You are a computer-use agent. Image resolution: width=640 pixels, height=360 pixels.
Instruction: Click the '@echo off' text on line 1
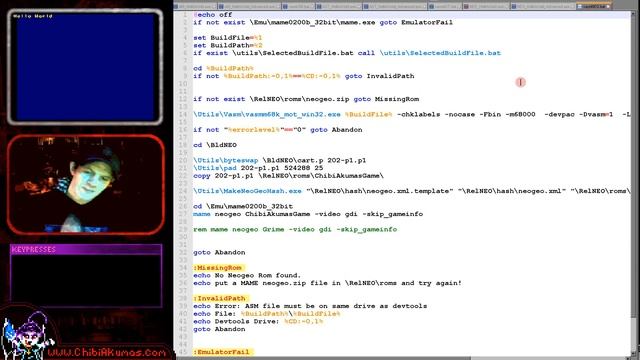tap(213, 15)
